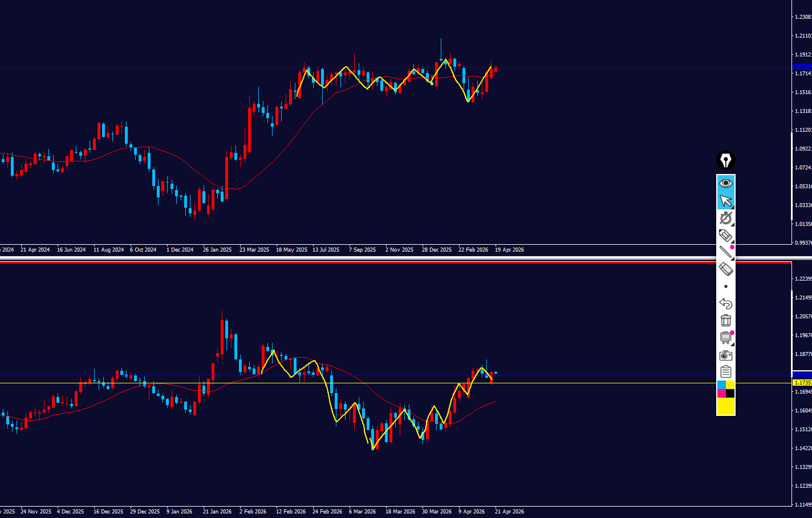812x518 pixels.
Task: Toggle ink visibility with the eye icon
Action: [725, 183]
